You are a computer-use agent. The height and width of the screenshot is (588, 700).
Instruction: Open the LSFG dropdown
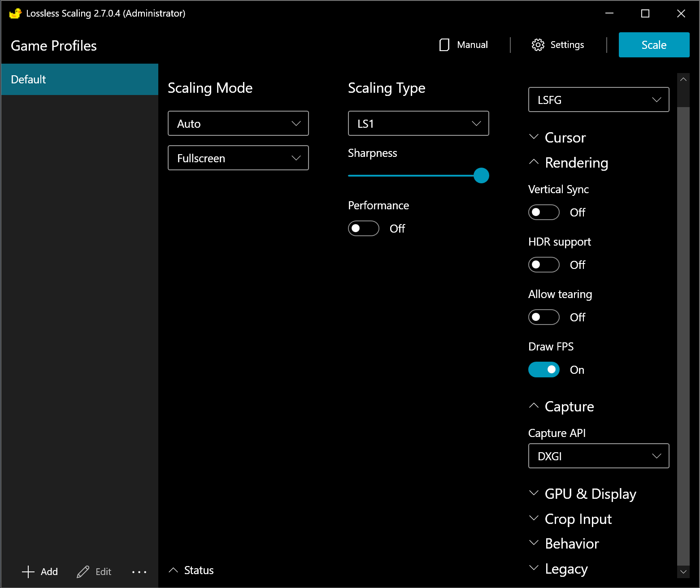599,99
